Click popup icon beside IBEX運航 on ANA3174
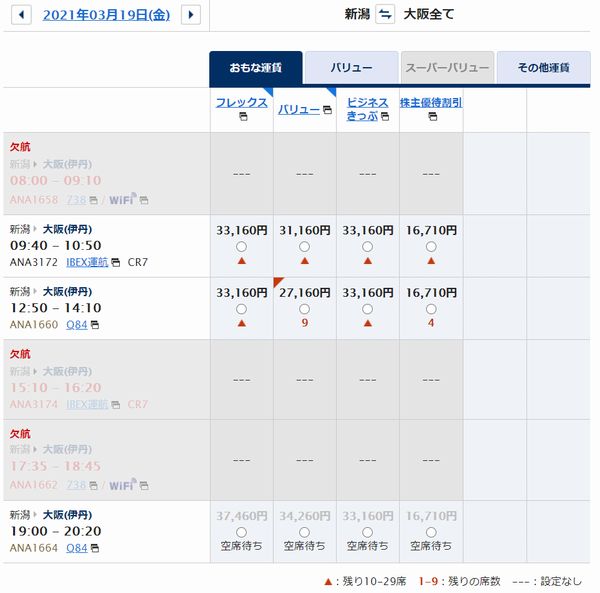 coord(116,405)
